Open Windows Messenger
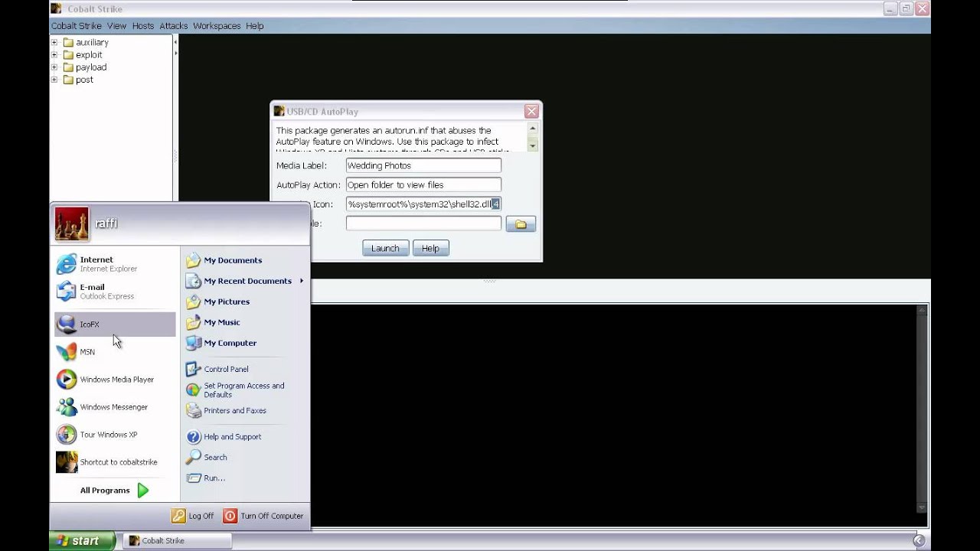980x551 pixels. tap(115, 407)
